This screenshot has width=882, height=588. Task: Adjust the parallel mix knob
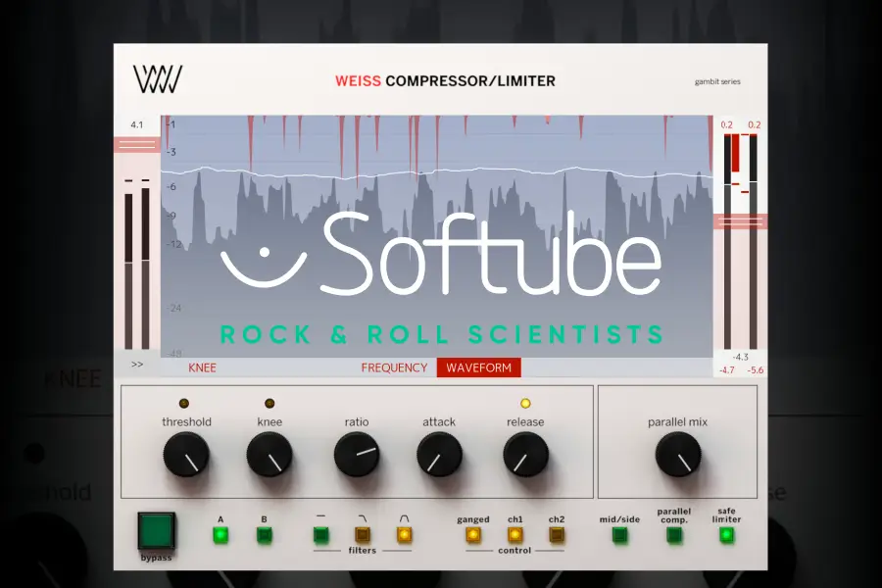[x=679, y=456]
